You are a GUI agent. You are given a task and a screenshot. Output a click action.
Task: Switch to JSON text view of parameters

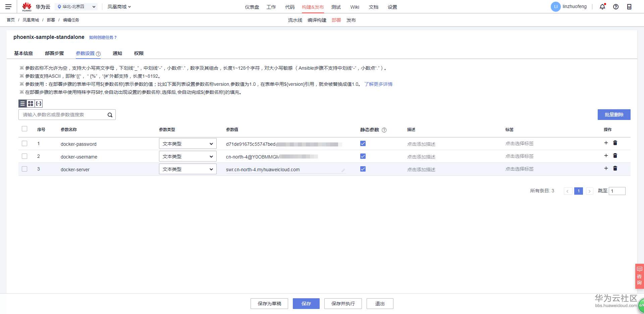(39, 104)
